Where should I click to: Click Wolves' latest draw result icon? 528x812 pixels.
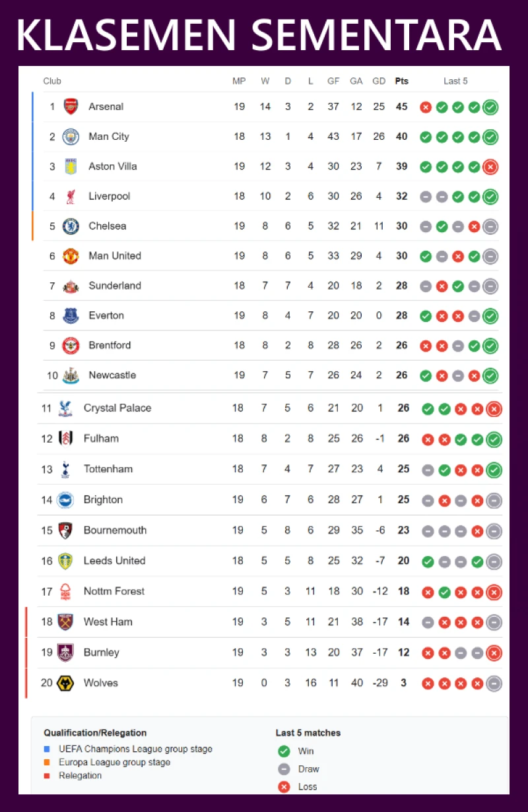point(494,683)
